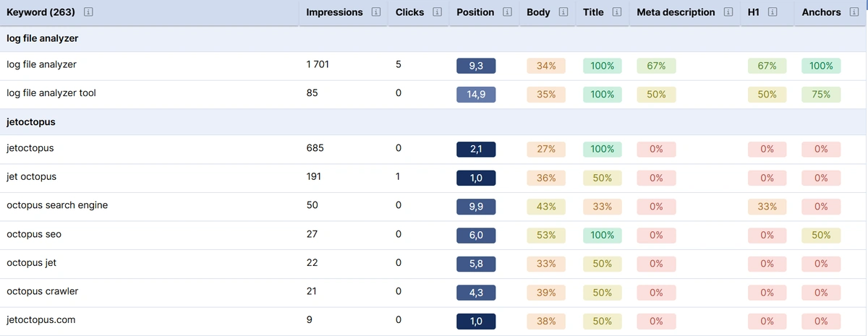The image size is (868, 336).
Task: Collapse the 'jetoctopus' group header row
Action: click(31, 122)
